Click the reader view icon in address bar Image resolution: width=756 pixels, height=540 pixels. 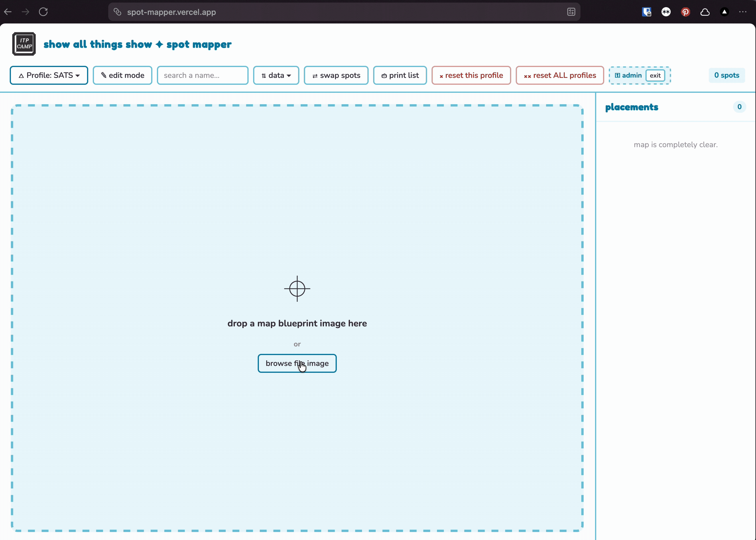point(571,12)
